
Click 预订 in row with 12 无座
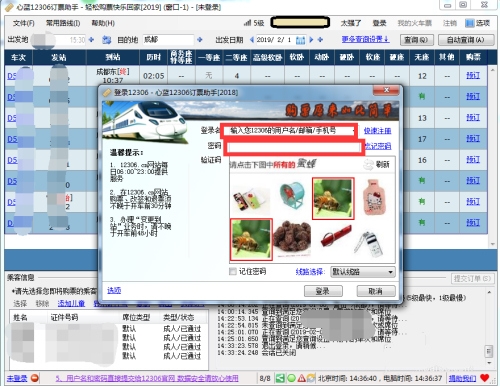click(x=473, y=76)
